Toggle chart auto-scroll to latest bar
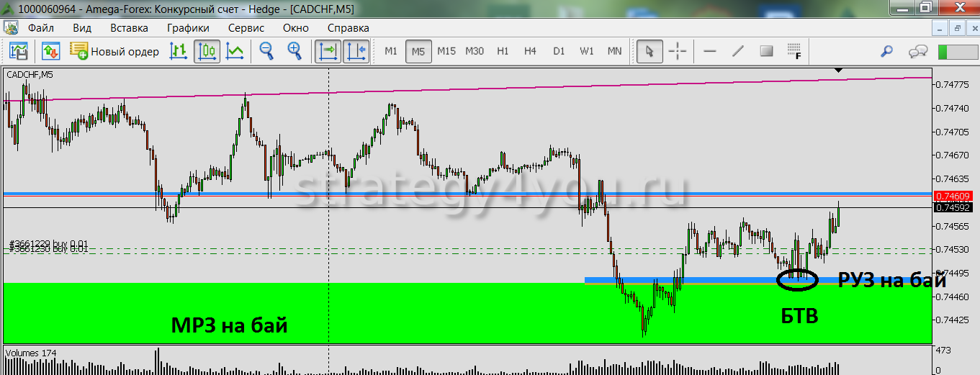 tap(328, 51)
